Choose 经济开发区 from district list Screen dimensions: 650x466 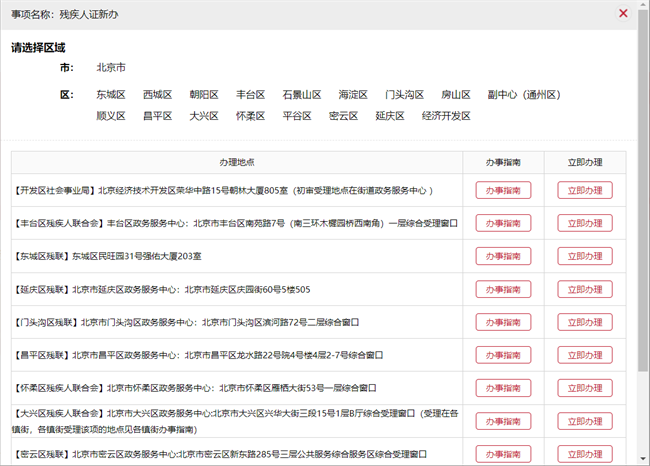446,116
